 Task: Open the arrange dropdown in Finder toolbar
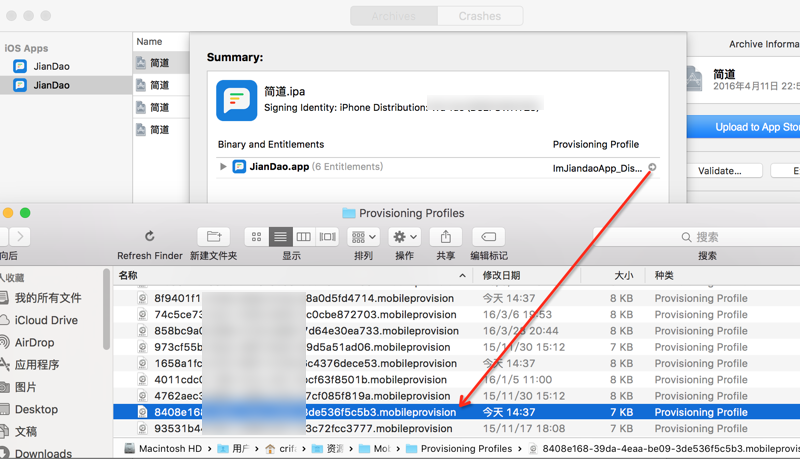(364, 237)
